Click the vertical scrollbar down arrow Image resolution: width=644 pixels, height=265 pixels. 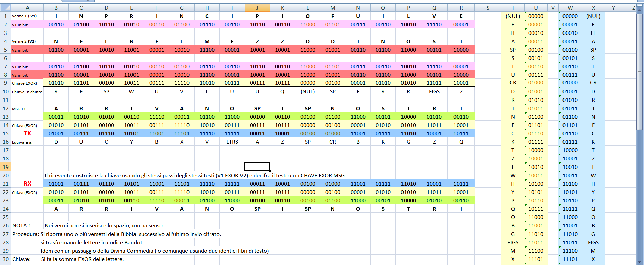(x=640, y=262)
